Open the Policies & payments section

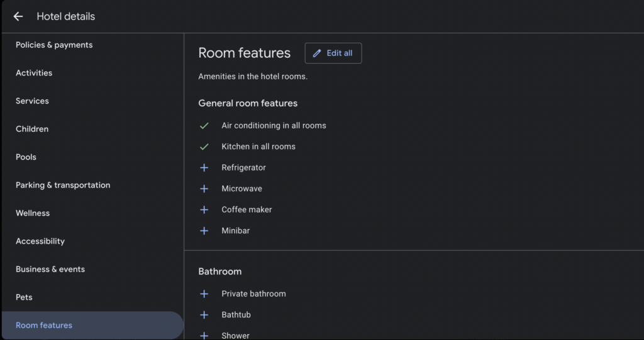point(54,45)
